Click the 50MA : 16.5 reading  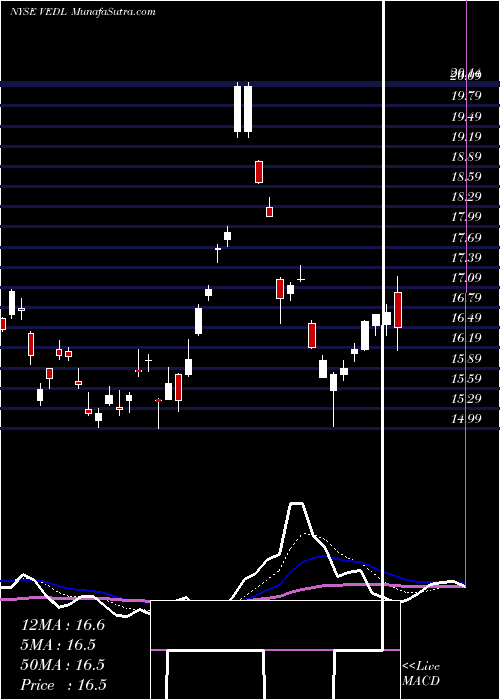tap(63, 665)
